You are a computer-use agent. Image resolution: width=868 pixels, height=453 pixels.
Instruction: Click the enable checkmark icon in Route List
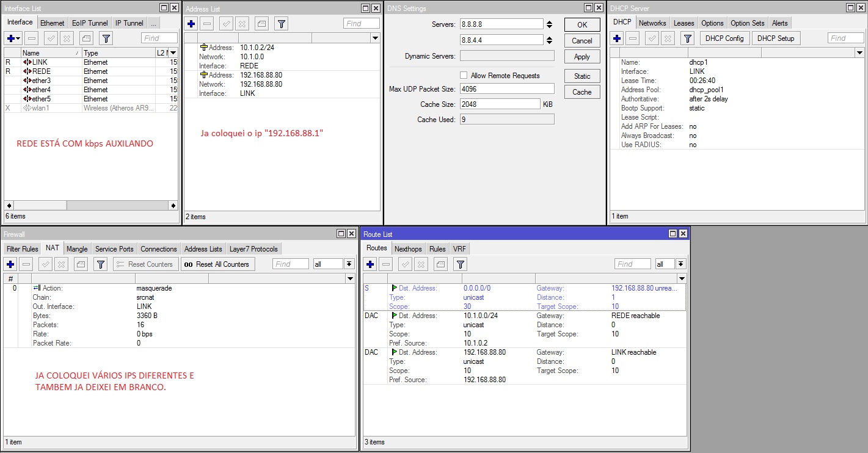[x=405, y=264]
